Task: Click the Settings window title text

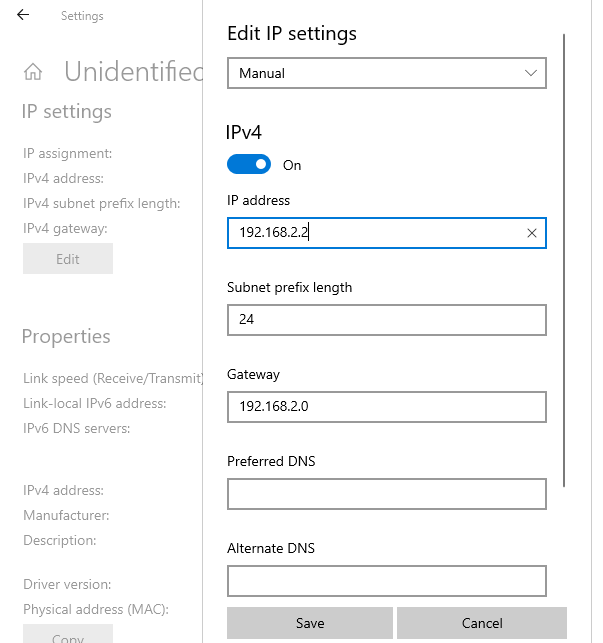Action: (82, 16)
